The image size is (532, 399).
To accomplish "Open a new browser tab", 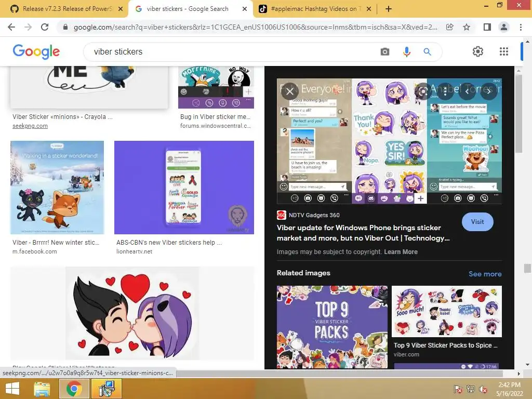I will coord(389,9).
